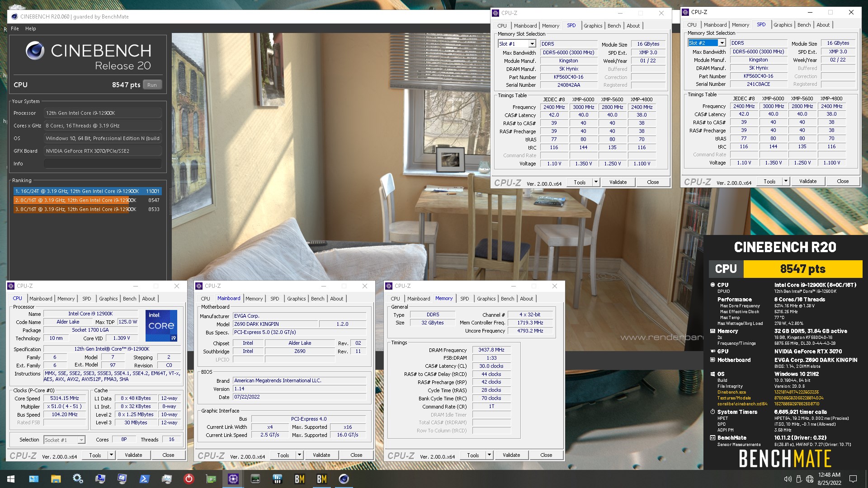Expand Tools arrow in Slot #1 SPD window
The image size is (868, 488).
pyautogui.click(x=596, y=182)
